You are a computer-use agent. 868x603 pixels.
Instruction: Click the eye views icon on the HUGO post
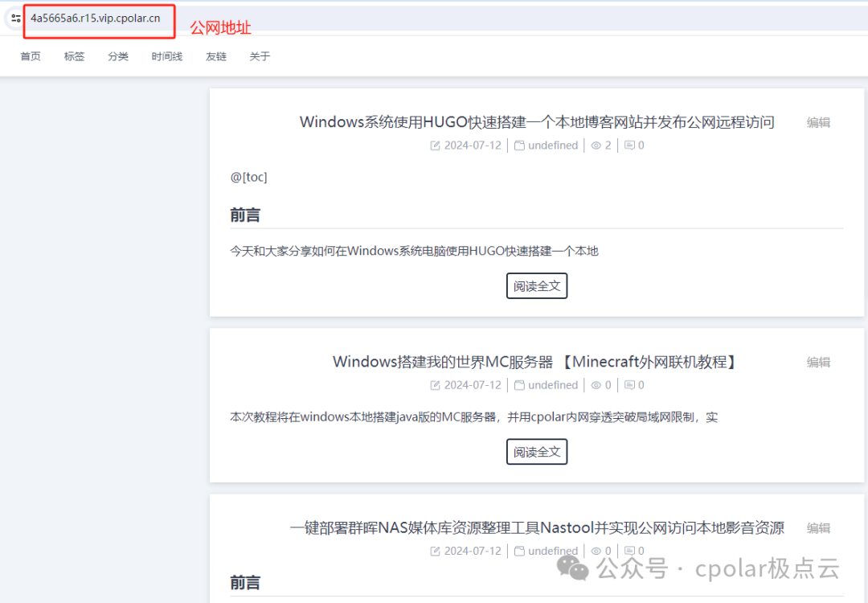(596, 146)
